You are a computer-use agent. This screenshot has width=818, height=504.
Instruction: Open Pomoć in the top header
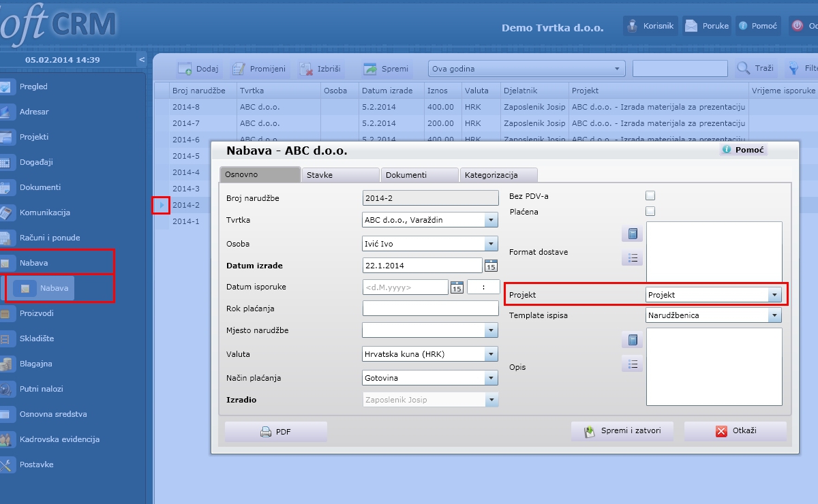757,27
